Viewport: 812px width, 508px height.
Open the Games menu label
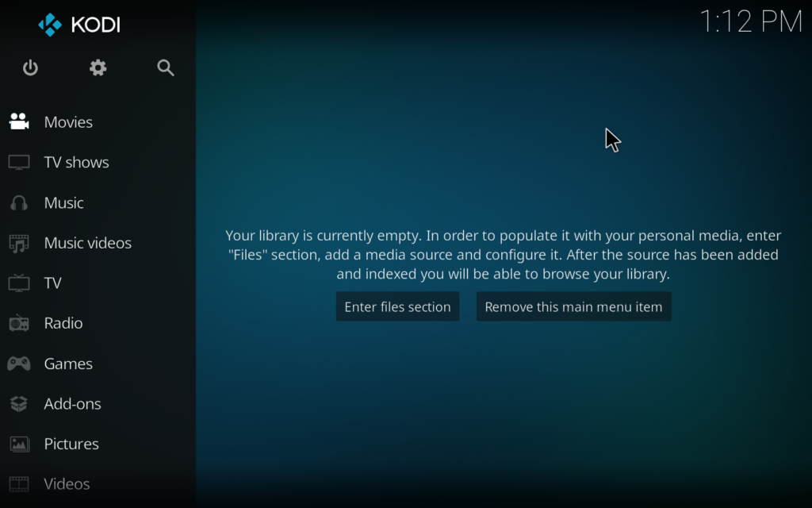(68, 364)
